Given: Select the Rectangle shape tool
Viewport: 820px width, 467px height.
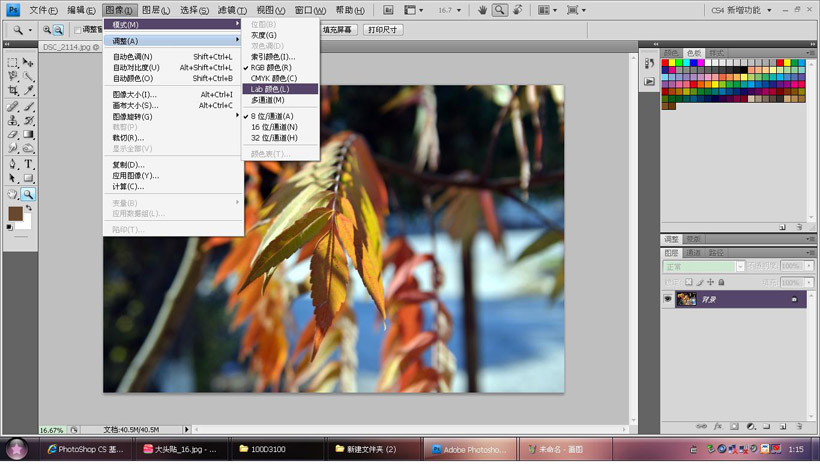Looking at the screenshot, I should tap(28, 178).
